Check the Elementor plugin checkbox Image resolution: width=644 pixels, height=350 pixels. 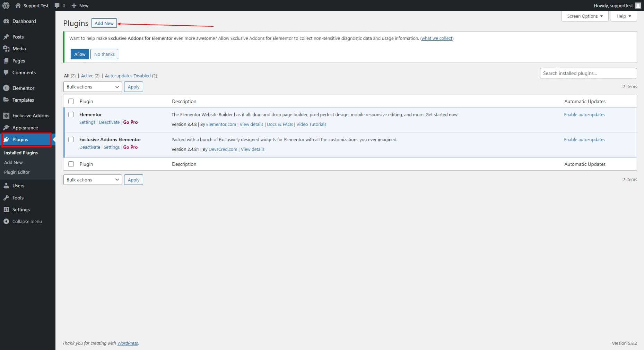coord(71,114)
